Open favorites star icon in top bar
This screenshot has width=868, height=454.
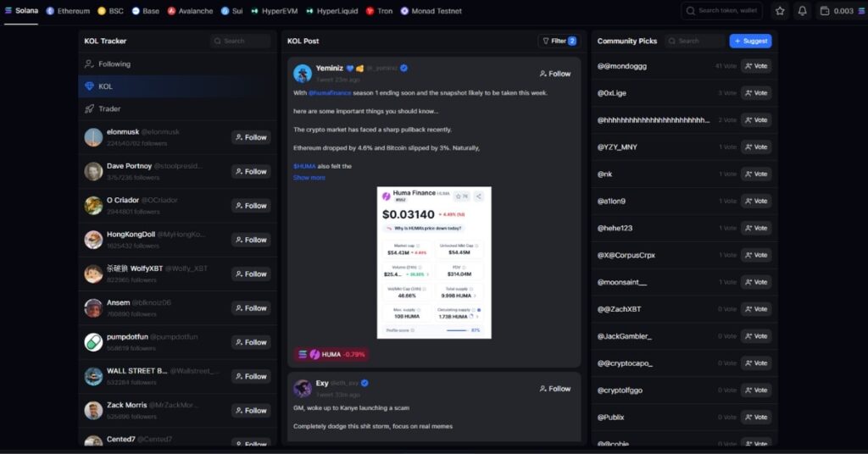[780, 10]
